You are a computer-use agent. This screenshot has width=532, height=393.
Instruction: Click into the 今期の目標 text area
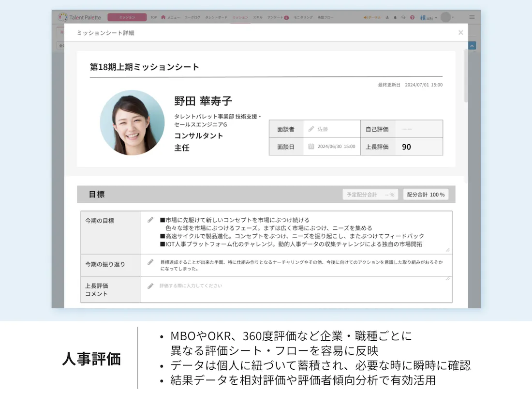point(296,232)
